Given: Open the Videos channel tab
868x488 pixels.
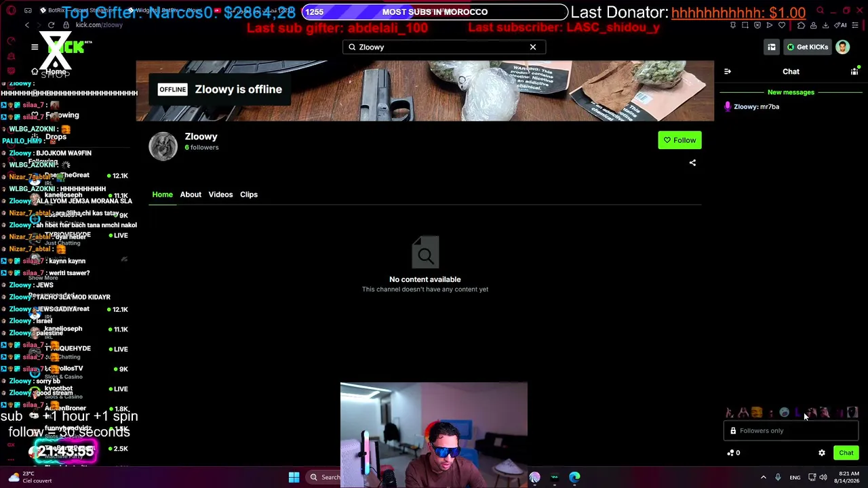Looking at the screenshot, I should (220, 195).
